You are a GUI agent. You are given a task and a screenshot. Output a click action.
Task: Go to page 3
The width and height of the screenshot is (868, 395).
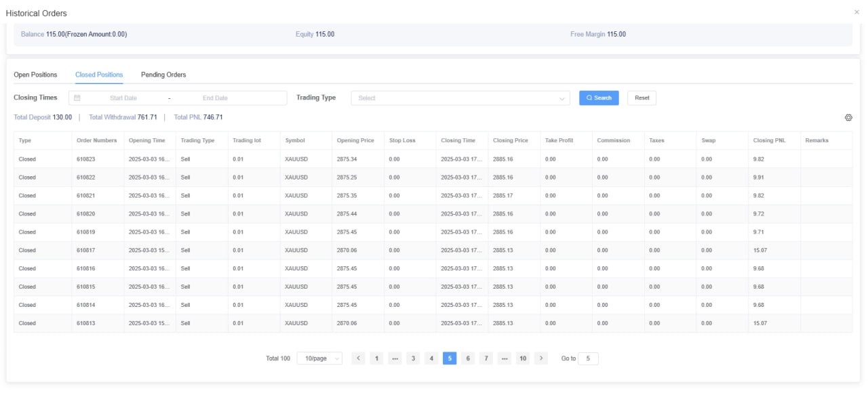coord(413,358)
